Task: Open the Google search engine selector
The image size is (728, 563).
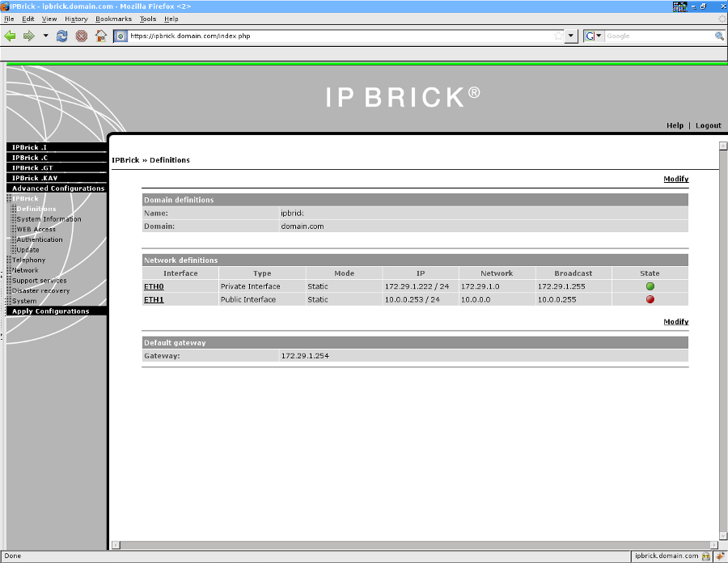Action: [594, 36]
